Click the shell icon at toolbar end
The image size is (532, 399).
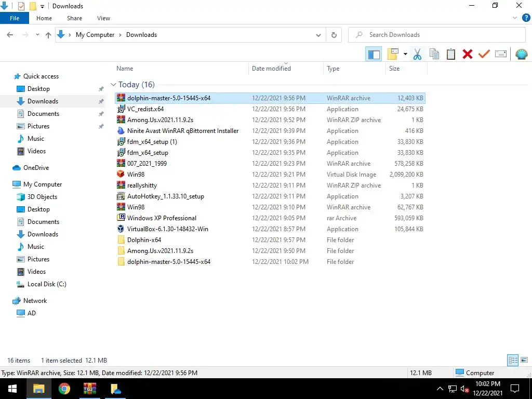[522, 54]
